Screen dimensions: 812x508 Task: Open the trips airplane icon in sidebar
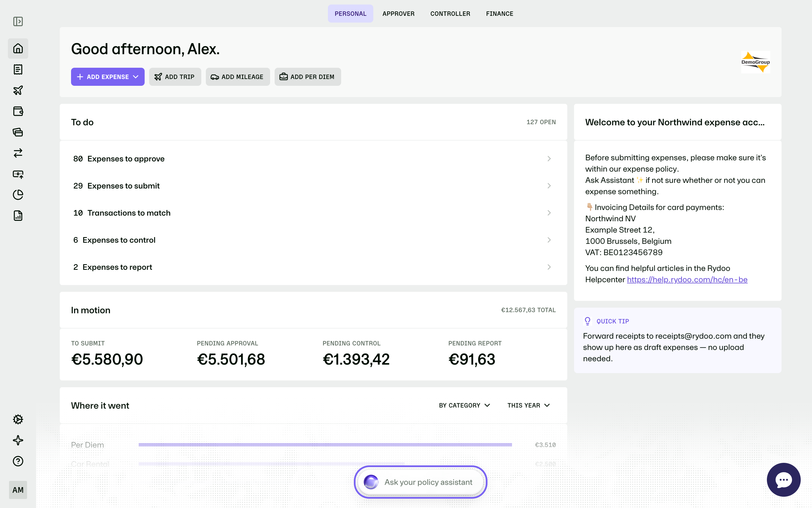[x=18, y=90]
